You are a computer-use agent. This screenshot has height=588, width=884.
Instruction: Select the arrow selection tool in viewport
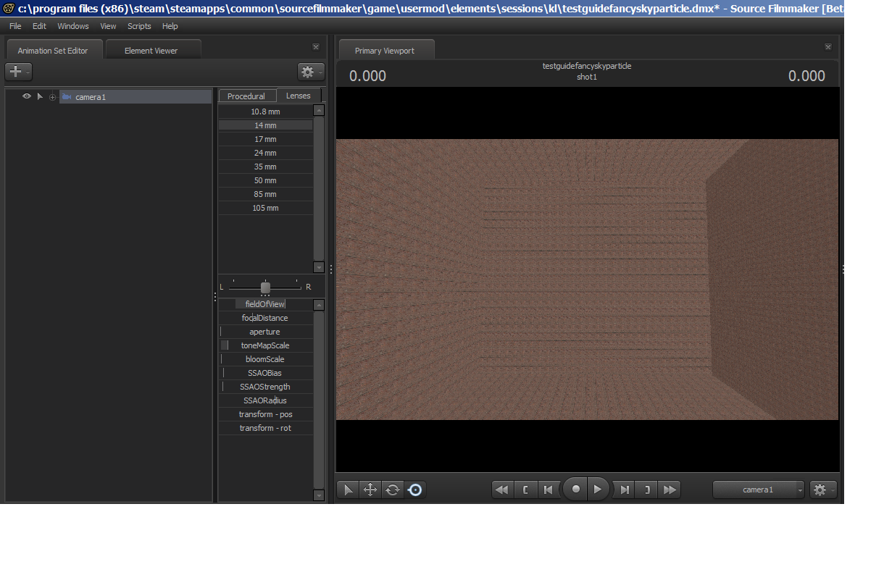[x=349, y=490]
